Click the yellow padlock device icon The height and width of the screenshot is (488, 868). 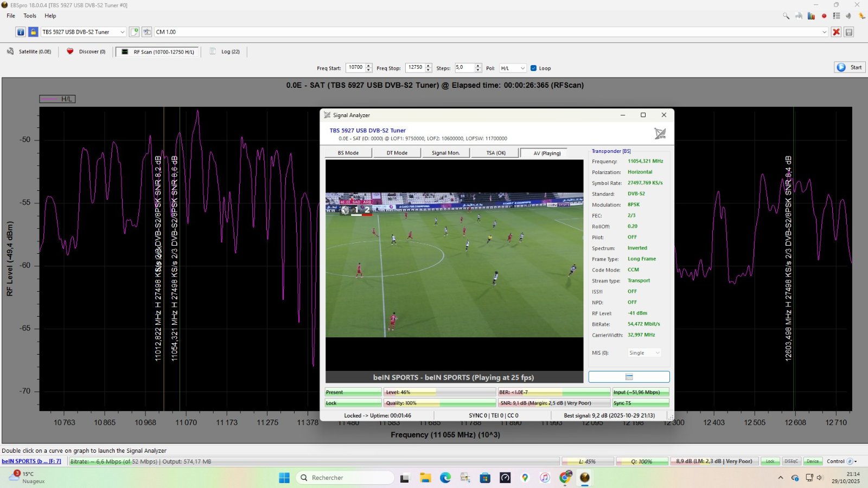coord(33,32)
